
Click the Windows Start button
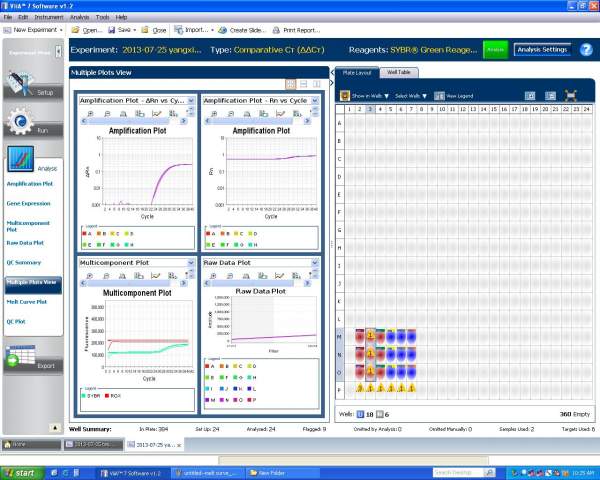[21, 473]
